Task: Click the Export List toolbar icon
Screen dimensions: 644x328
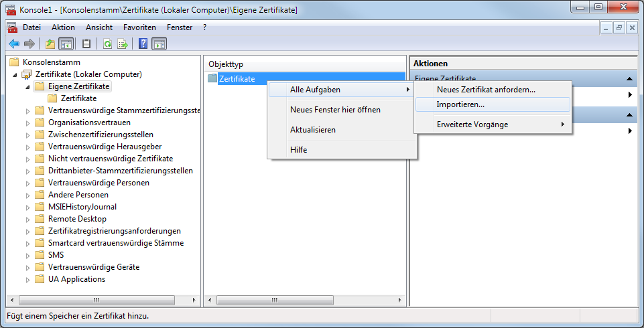Action: click(123, 44)
